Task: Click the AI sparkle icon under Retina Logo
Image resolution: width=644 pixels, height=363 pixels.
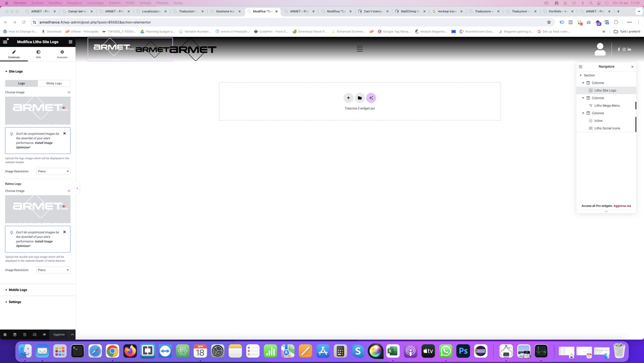Action: (x=69, y=191)
